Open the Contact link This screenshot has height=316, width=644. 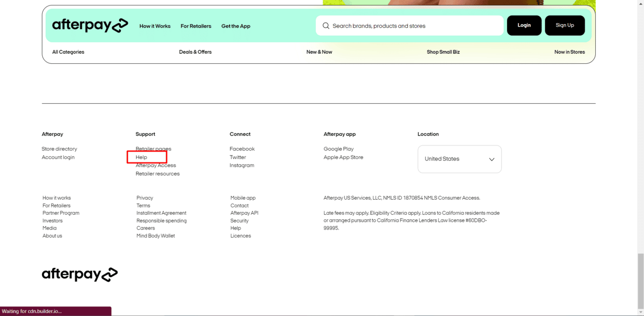point(239,206)
